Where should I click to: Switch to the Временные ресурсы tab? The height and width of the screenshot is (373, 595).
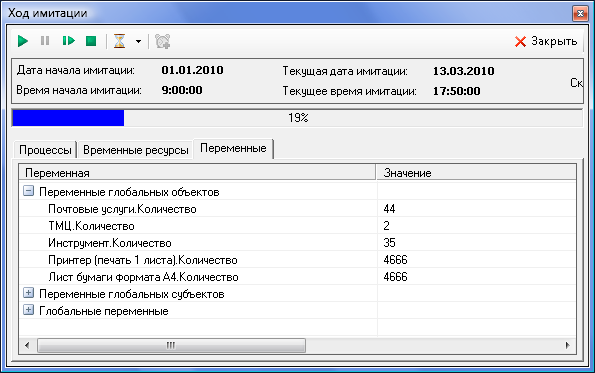coord(135,150)
